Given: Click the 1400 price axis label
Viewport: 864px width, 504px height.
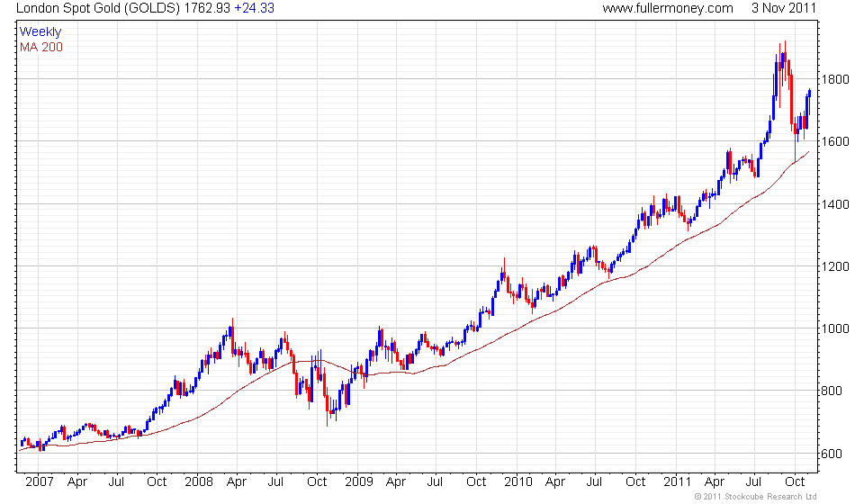Looking at the screenshot, I should pos(835,204).
